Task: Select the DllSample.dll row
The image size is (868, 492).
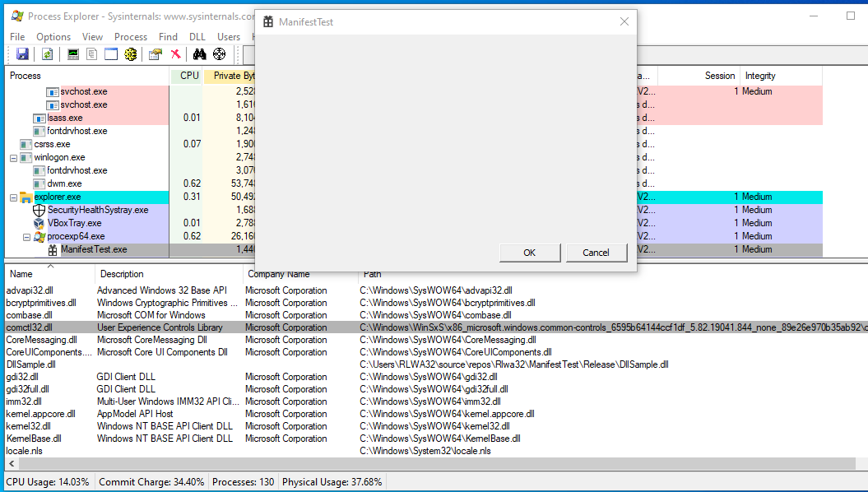Action: click(436, 364)
